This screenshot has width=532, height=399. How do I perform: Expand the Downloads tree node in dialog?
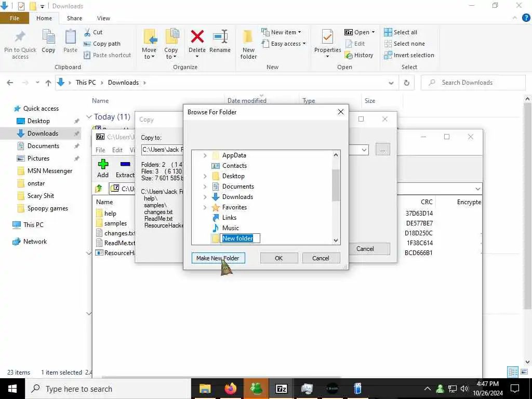pyautogui.click(x=205, y=197)
